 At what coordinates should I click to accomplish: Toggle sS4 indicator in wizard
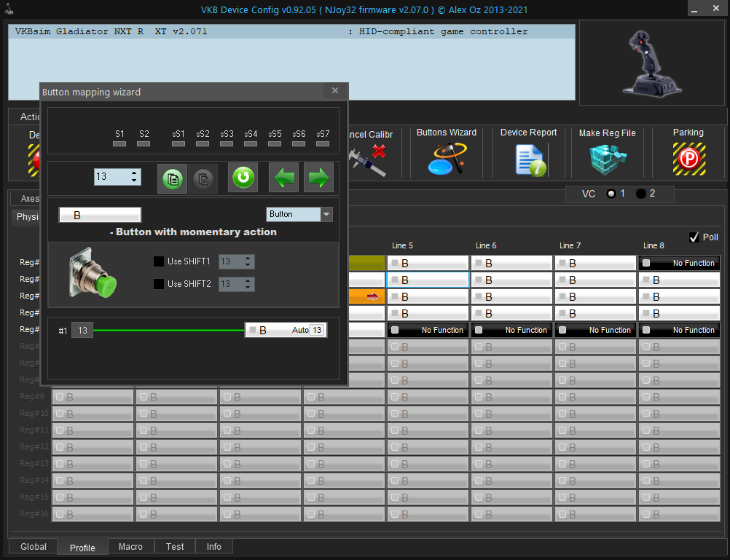tap(251, 144)
